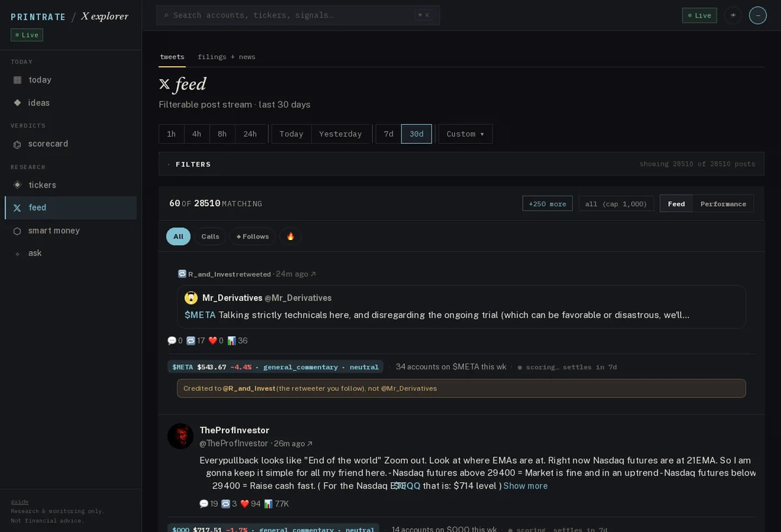
Task: Switch to the filings + news tab
Action: point(226,57)
